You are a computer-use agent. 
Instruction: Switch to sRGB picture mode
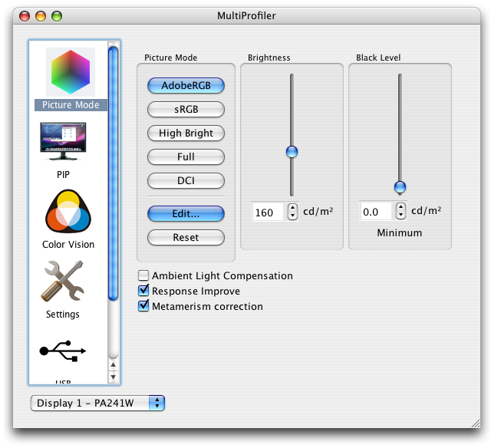(186, 110)
